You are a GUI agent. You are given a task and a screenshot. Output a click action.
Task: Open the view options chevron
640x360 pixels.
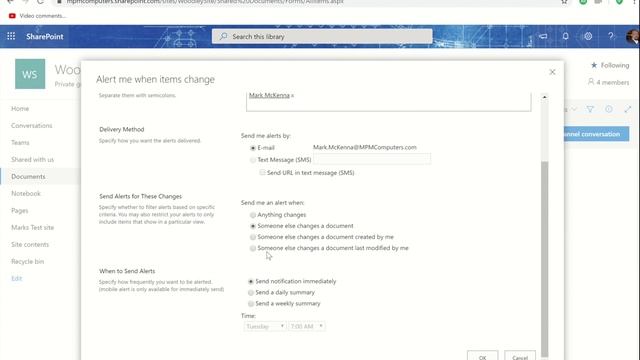pos(574,109)
